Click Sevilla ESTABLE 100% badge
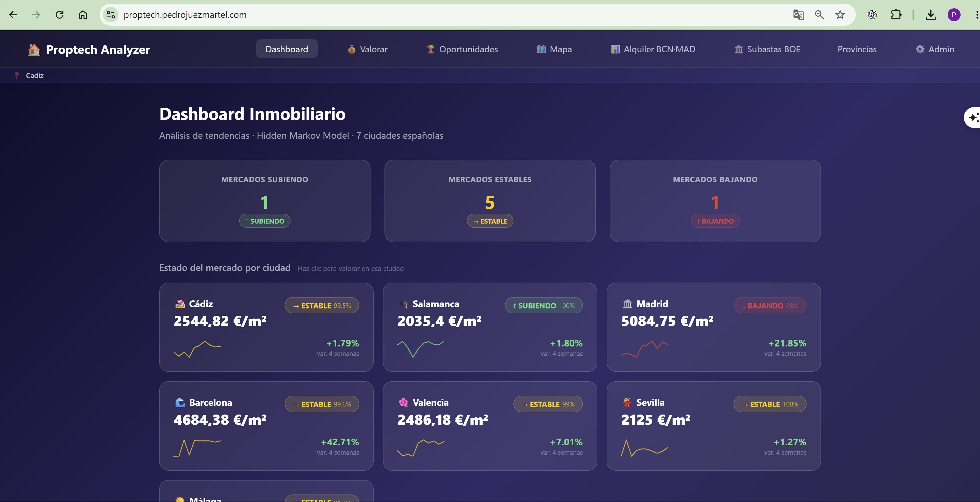Screen dimensions: 980x502 pos(770,404)
